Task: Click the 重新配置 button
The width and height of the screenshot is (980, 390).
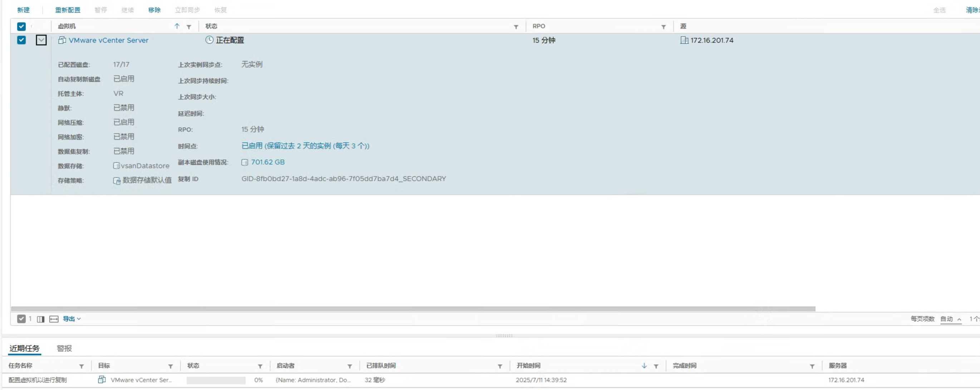Action: 67,10
